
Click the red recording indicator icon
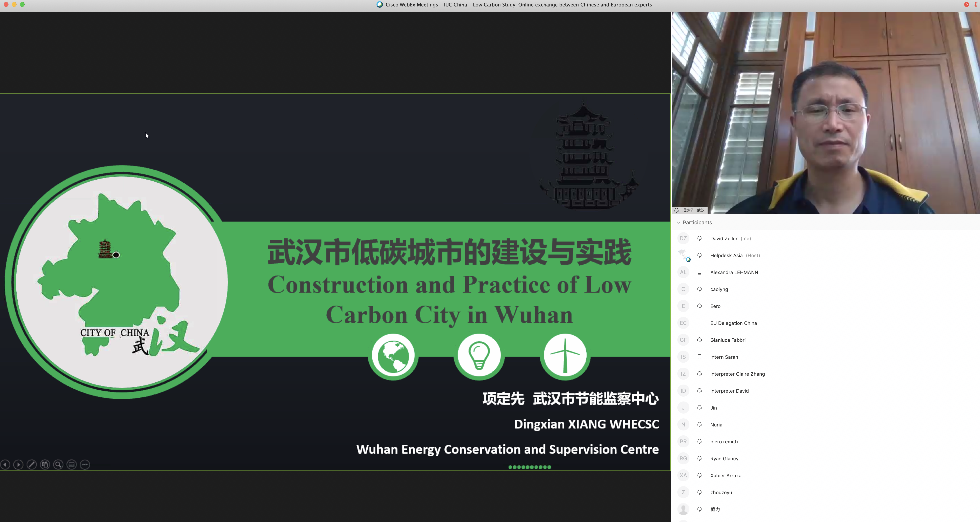pos(966,5)
